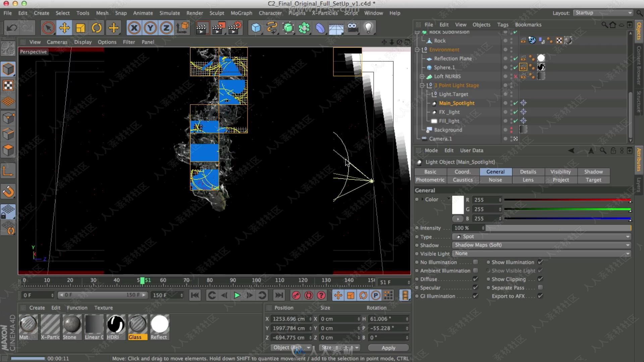Click the Apply button in transform panel

pyautogui.click(x=388, y=347)
